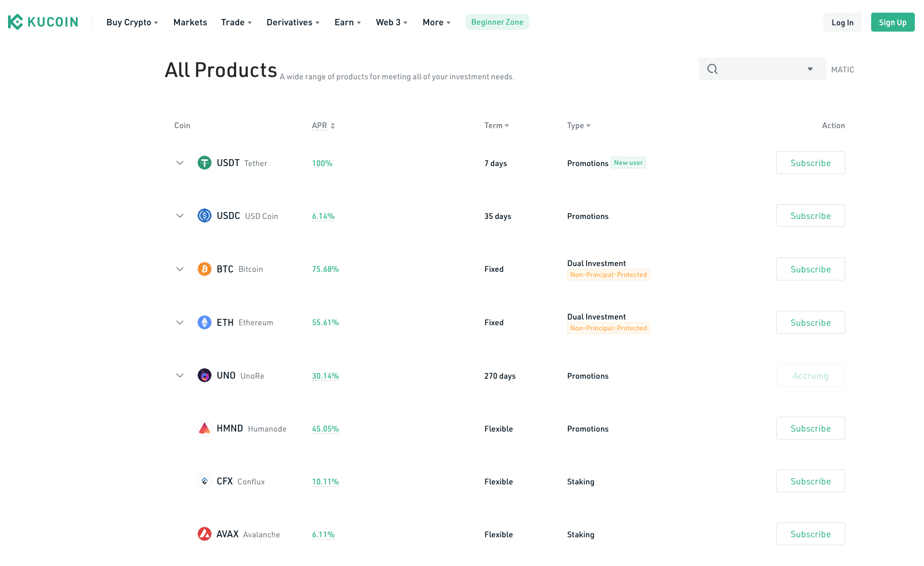The height and width of the screenshot is (566, 924).
Task: Open the Buy Crypto menu
Action: pyautogui.click(x=132, y=22)
